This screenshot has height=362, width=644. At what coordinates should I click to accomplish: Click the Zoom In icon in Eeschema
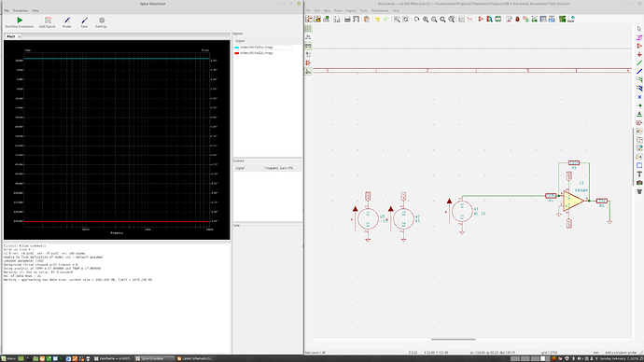pyautogui.click(x=426, y=20)
